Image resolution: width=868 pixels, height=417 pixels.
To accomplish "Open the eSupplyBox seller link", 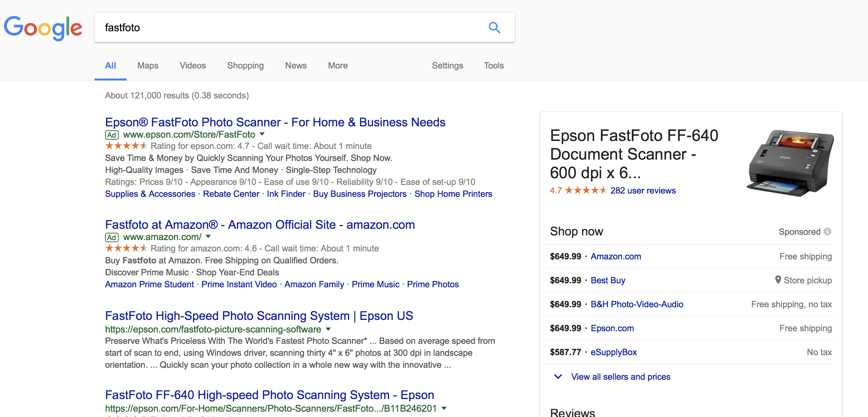I will pos(613,352).
